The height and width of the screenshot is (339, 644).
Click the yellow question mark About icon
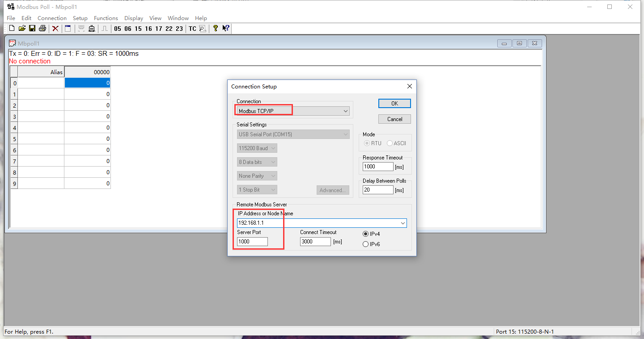coord(216,29)
